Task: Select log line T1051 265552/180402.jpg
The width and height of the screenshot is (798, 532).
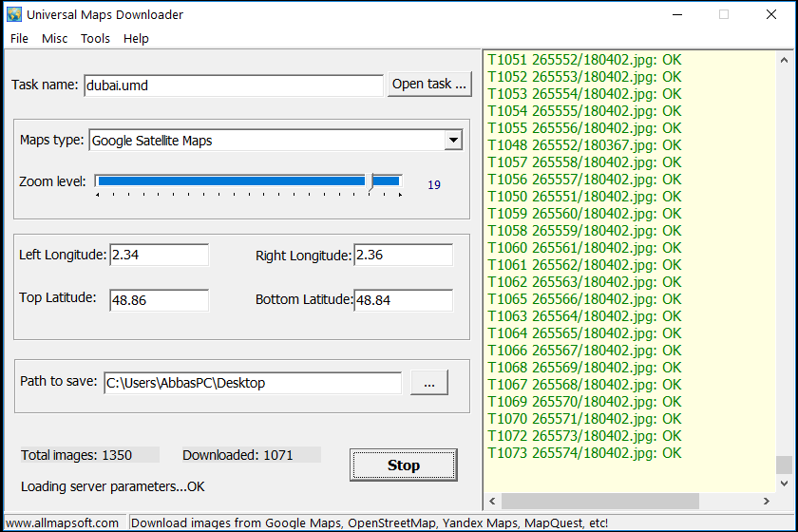Action: click(584, 60)
